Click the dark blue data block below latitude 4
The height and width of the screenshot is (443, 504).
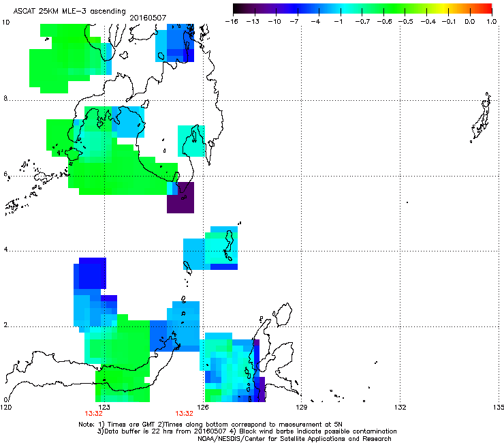pyautogui.click(x=91, y=273)
